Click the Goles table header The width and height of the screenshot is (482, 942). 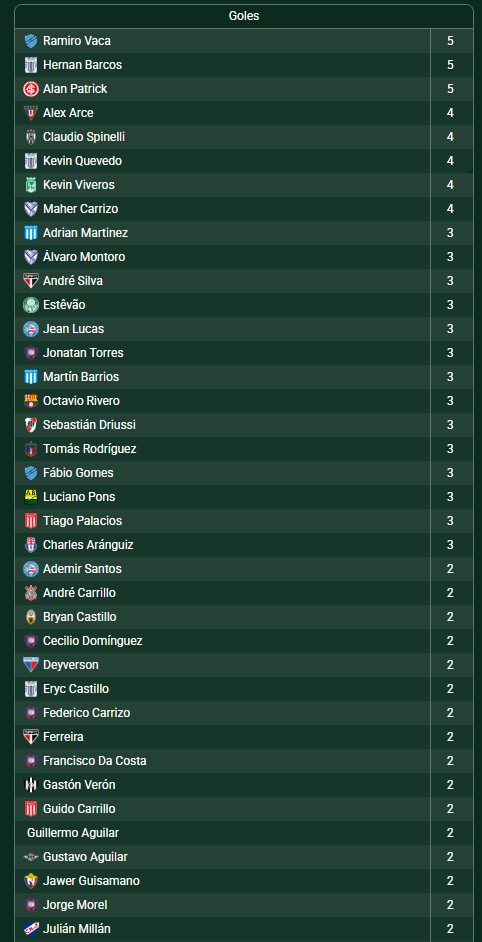(x=244, y=16)
